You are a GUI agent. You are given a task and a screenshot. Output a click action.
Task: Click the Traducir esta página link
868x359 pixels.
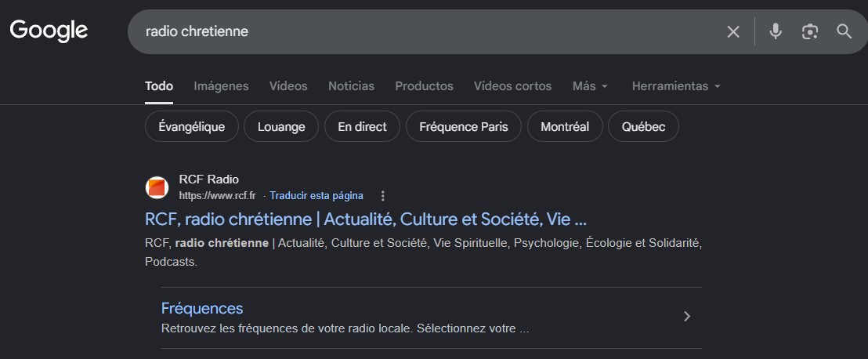pyautogui.click(x=316, y=195)
